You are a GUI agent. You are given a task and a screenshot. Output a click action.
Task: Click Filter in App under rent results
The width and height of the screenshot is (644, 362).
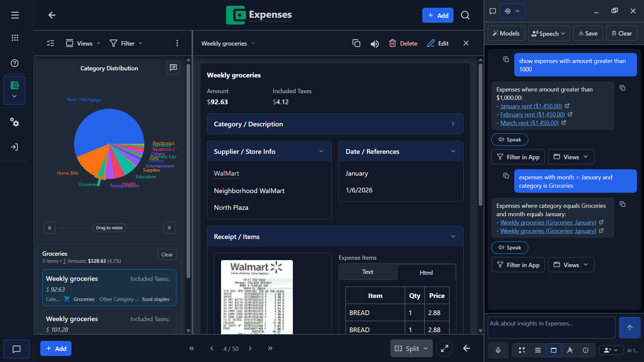(x=518, y=157)
